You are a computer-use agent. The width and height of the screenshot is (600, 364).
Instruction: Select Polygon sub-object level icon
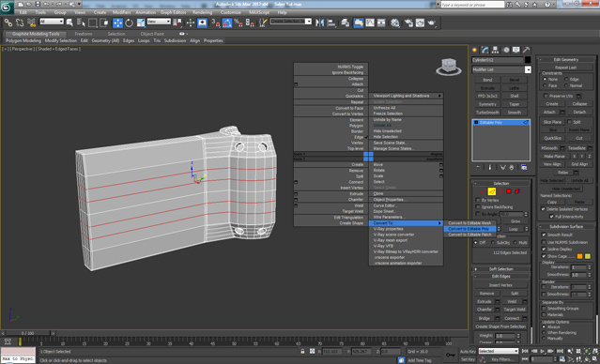point(509,191)
